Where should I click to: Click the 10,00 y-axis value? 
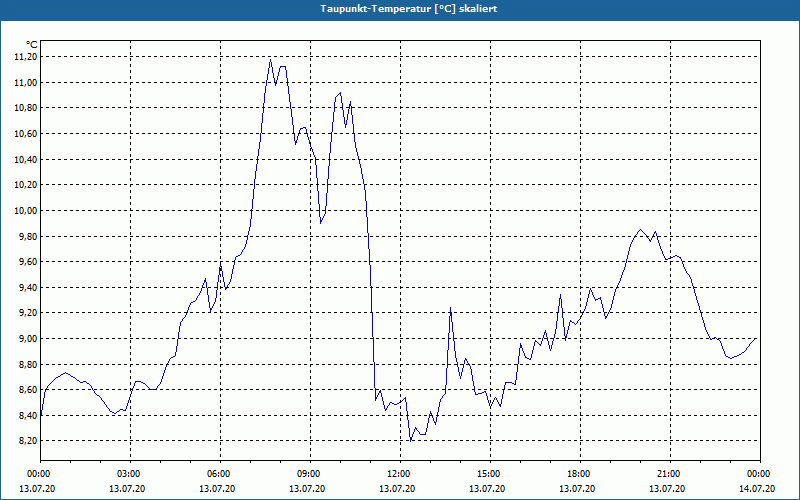click(26, 210)
